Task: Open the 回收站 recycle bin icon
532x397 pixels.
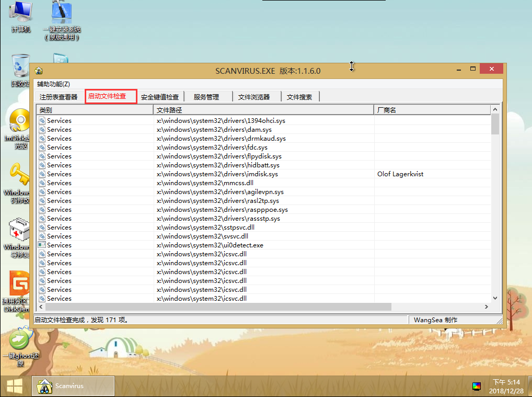Action: [x=20, y=67]
